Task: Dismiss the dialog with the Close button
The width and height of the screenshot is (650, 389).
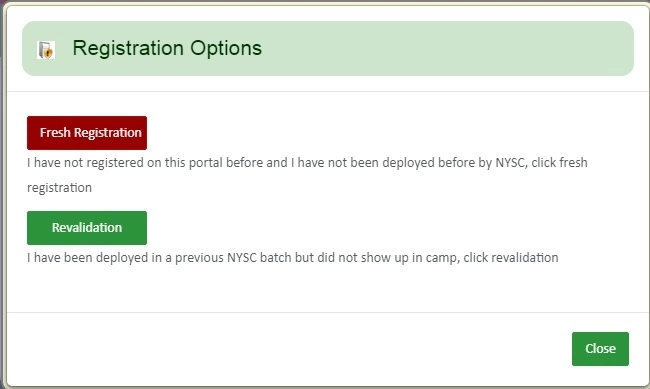Action: pos(600,349)
